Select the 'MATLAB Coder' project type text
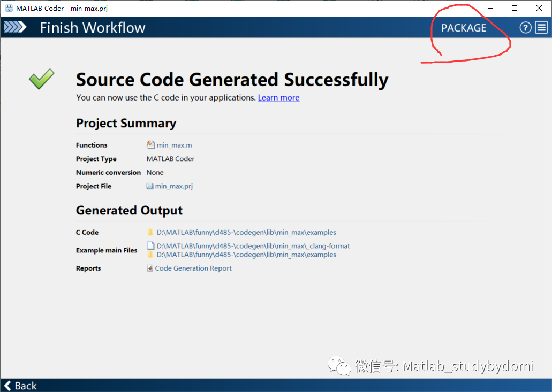Screen dimensions: 552x392 (x=170, y=158)
